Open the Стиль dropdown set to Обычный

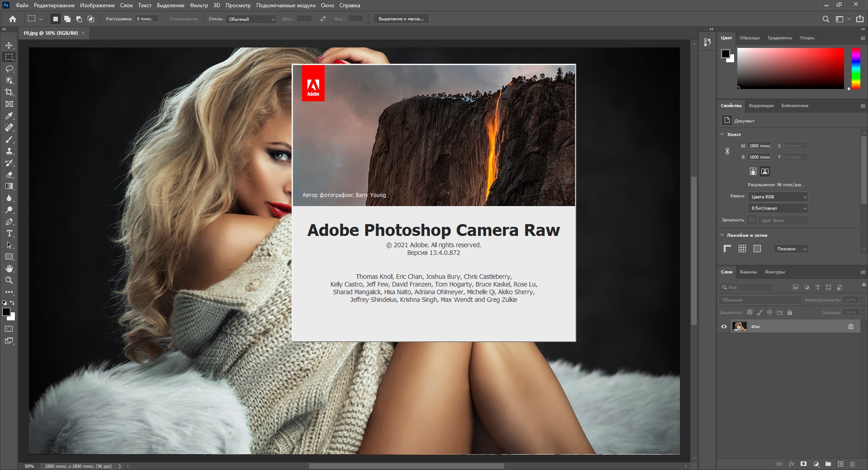pyautogui.click(x=251, y=19)
